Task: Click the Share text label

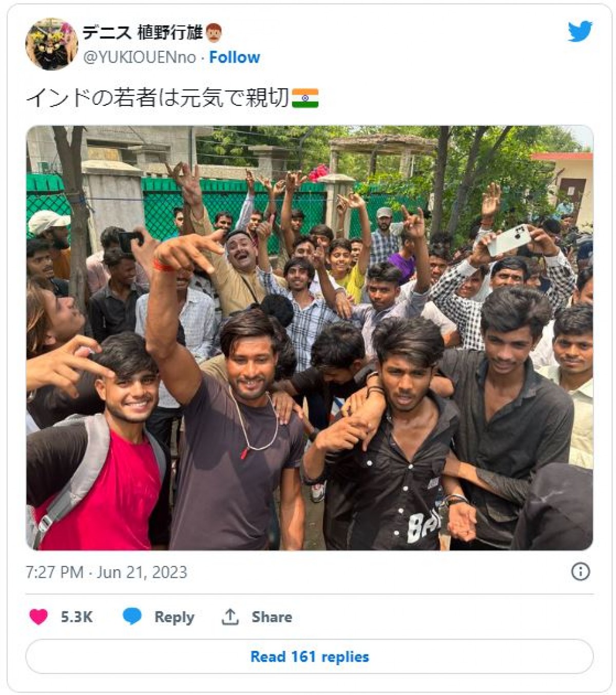Action: click(272, 617)
